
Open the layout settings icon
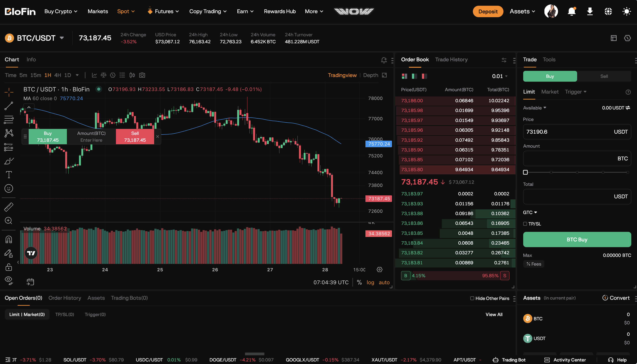(x=613, y=38)
